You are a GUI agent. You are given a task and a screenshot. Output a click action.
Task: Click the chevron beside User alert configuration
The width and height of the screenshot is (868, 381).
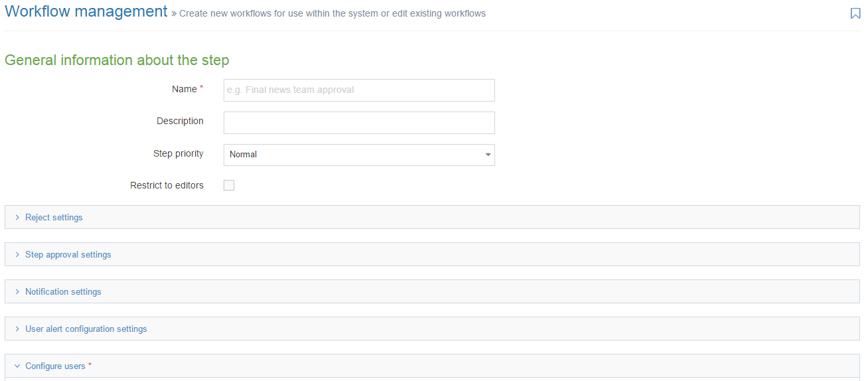(17, 329)
